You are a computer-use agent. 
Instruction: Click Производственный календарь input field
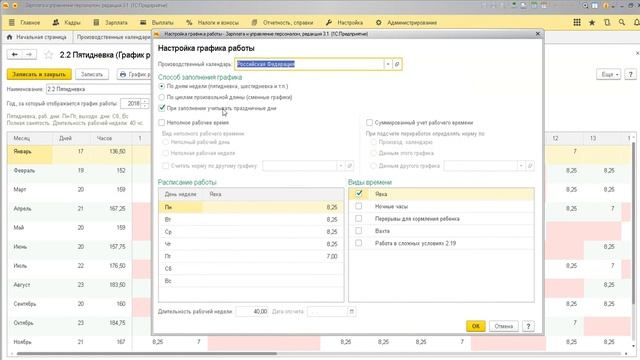pyautogui.click(x=309, y=64)
